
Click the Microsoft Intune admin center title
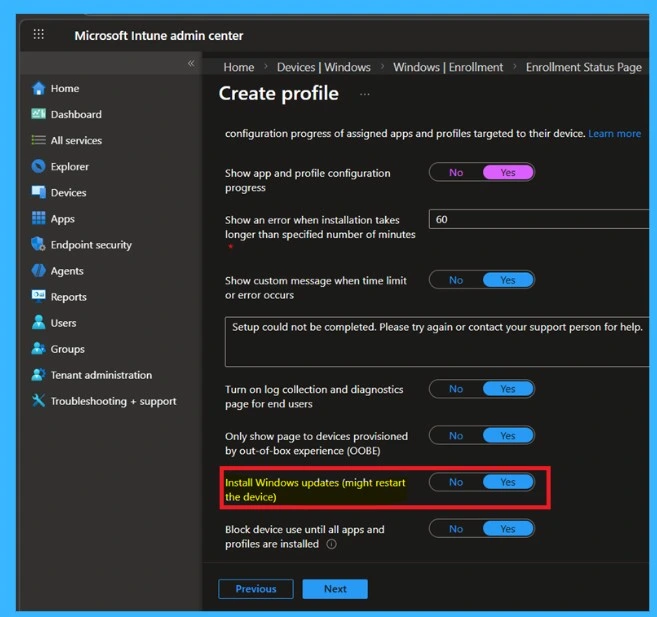159,36
